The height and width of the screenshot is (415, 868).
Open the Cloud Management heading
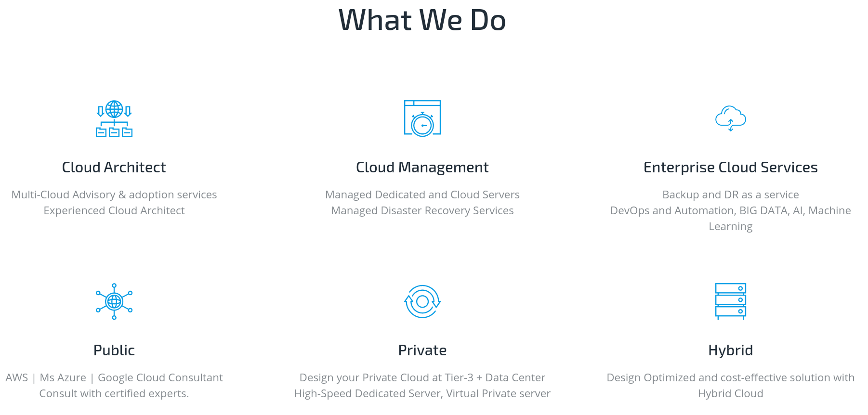coord(422,167)
